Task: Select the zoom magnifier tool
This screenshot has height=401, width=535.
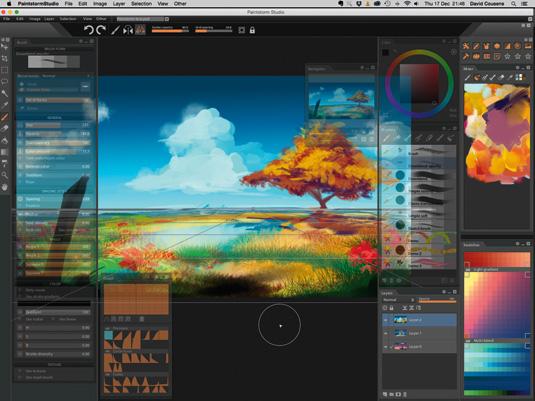Action: [x=4, y=175]
